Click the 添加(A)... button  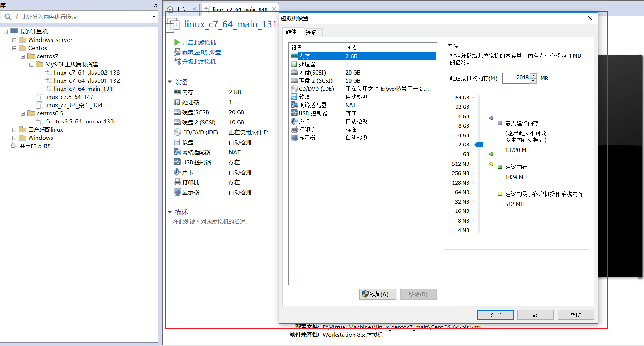(x=378, y=294)
